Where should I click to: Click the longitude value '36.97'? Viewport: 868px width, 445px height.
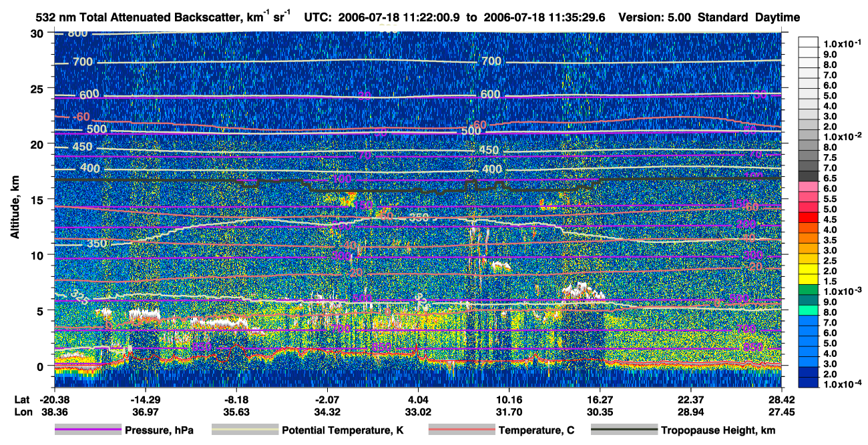[x=145, y=412]
